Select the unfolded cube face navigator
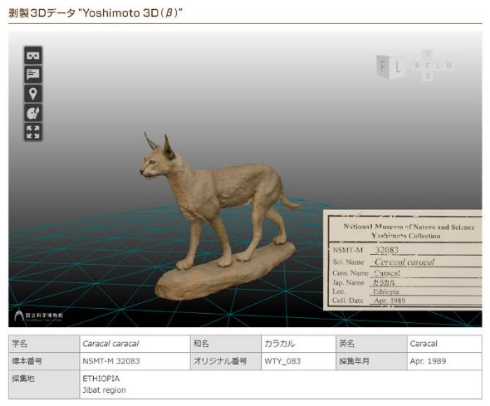Viewport: 490px width, 406px height. (433, 66)
